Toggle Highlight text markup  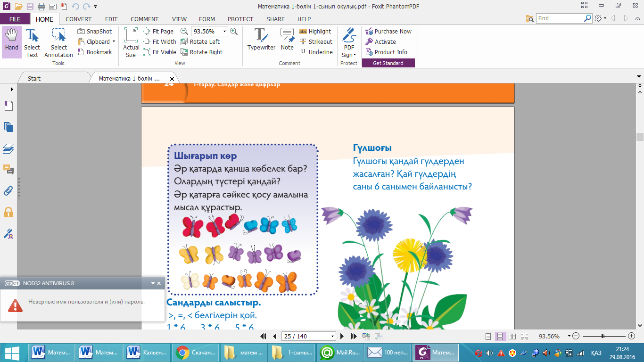[x=315, y=32]
